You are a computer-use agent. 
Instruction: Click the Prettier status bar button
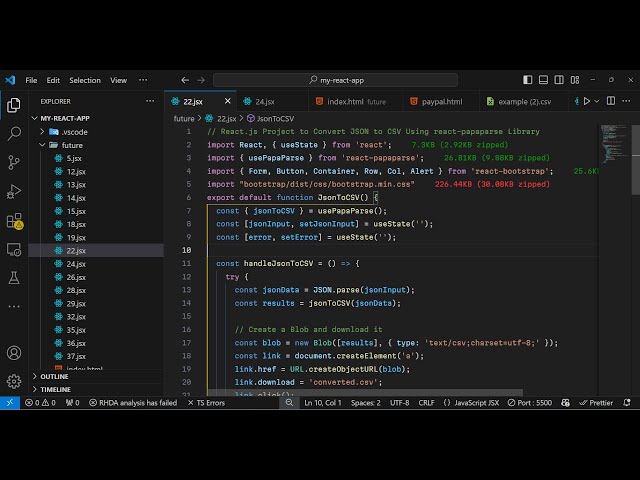(x=596, y=402)
